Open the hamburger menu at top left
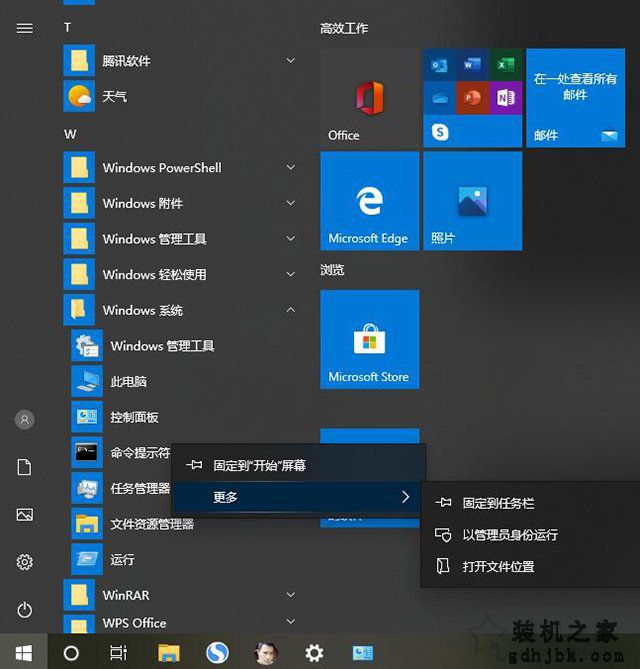 24,28
